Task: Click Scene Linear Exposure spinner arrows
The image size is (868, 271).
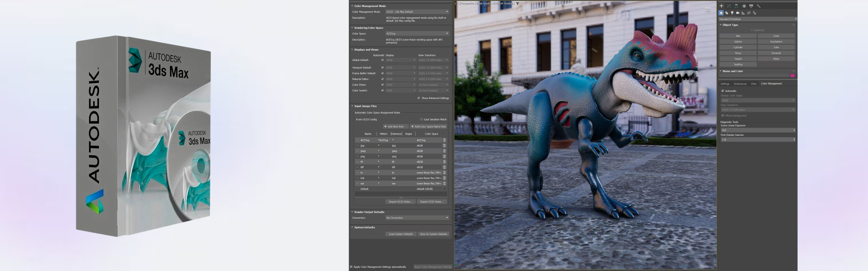Action: [x=794, y=130]
